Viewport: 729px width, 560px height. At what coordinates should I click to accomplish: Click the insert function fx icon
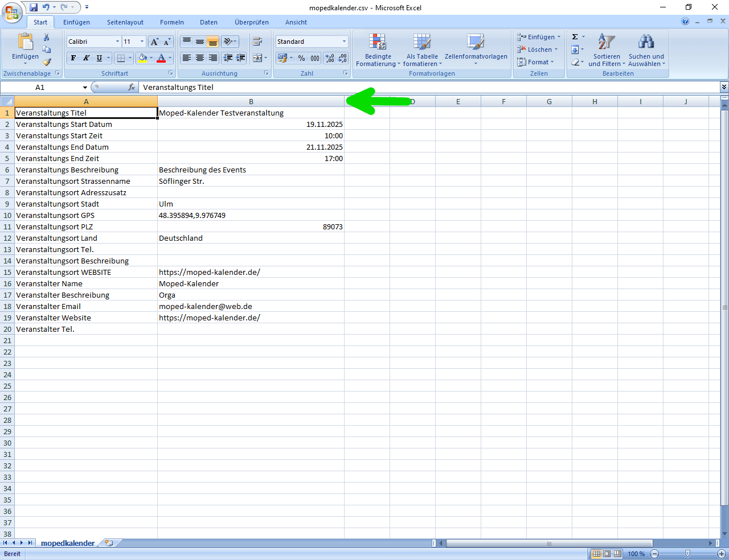[x=132, y=87]
